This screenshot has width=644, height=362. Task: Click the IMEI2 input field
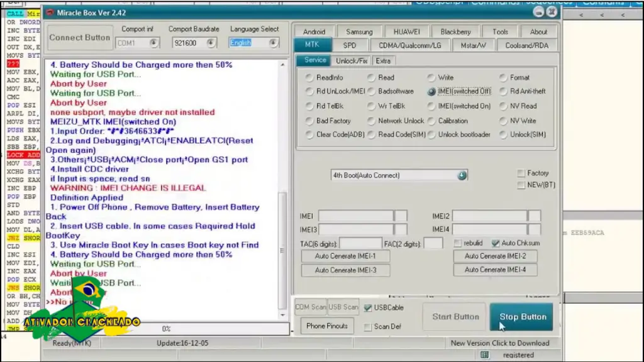click(x=489, y=216)
